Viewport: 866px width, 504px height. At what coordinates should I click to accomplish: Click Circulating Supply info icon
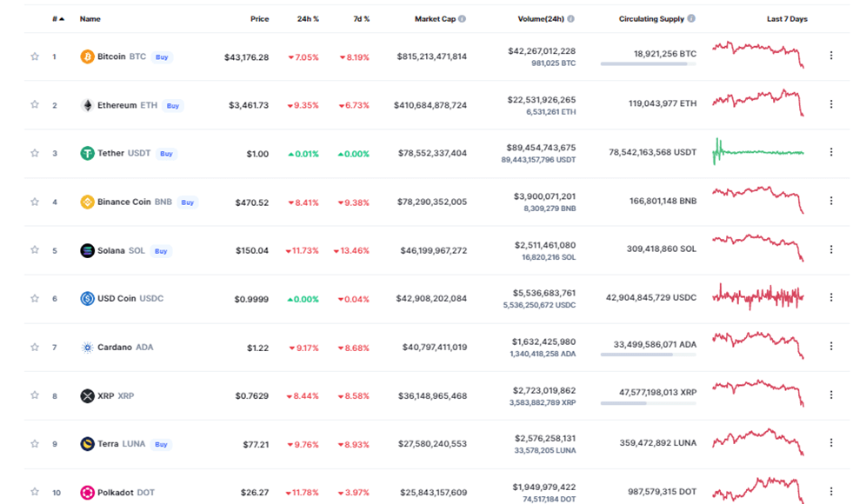click(x=691, y=18)
